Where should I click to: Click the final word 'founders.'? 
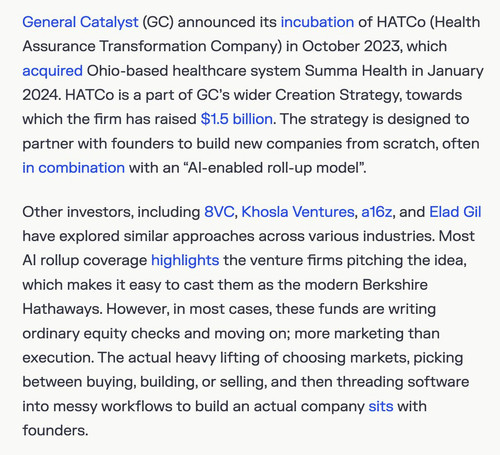(x=55, y=430)
